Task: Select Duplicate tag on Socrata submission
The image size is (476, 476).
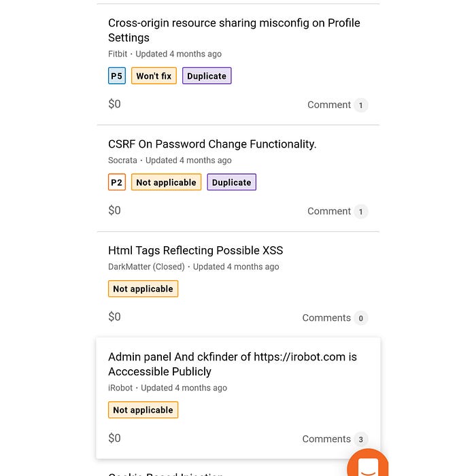Action: tap(231, 182)
